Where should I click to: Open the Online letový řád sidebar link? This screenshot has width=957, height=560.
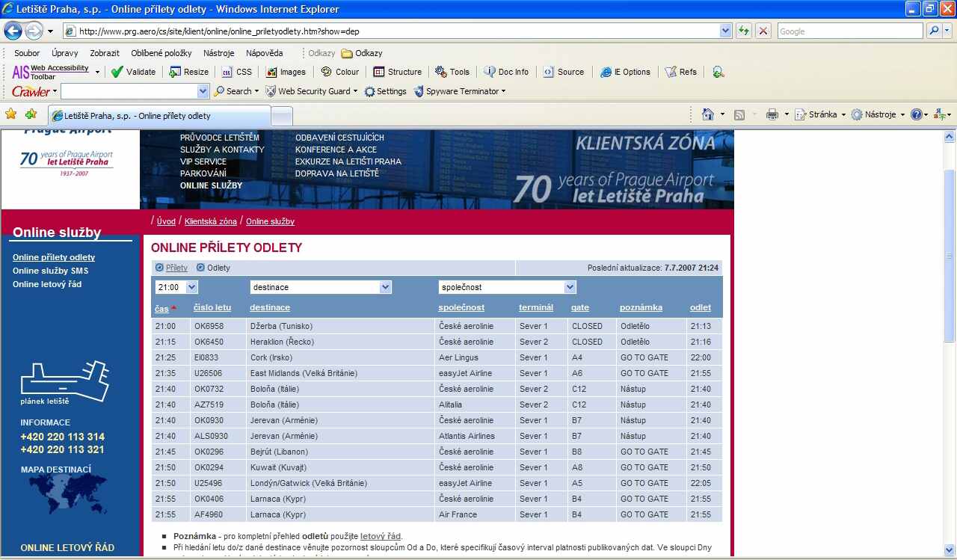47,284
